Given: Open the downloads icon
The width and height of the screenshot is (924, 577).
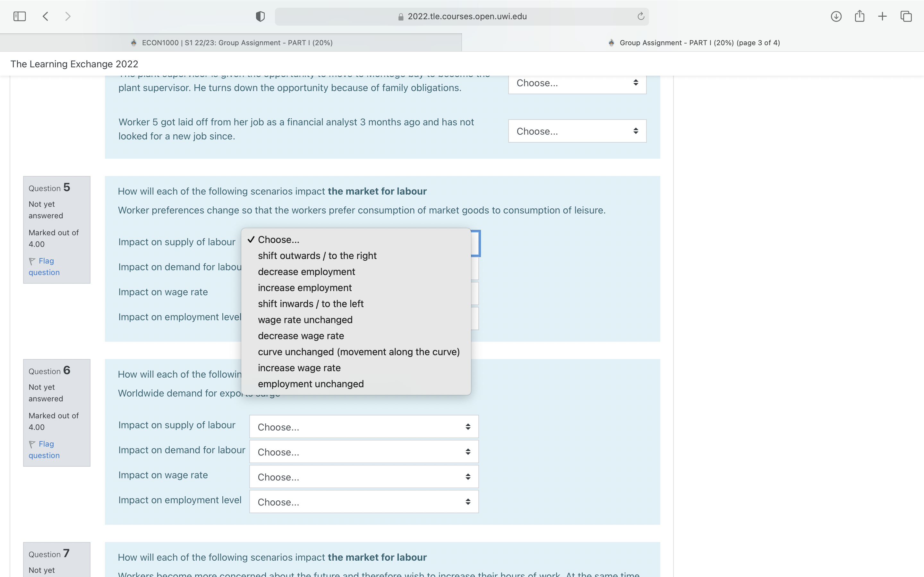Looking at the screenshot, I should point(836,16).
